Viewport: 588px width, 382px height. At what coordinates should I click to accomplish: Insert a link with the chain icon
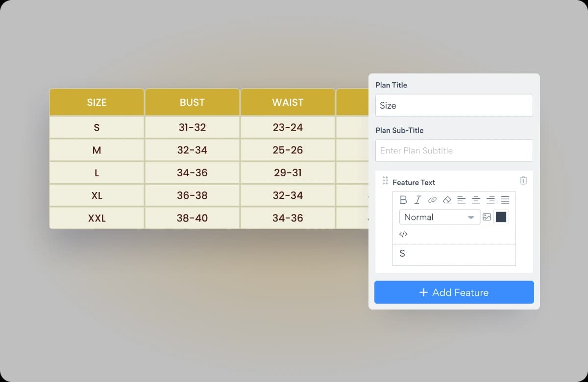(432, 200)
